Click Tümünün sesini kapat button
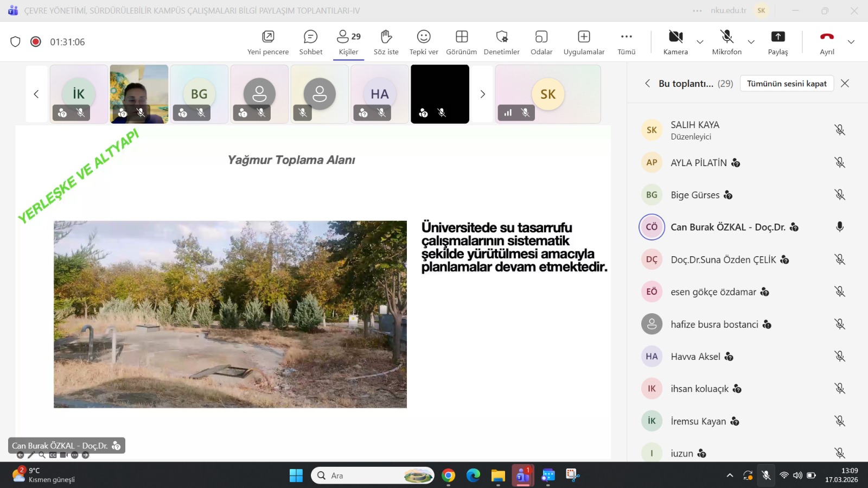Image resolution: width=868 pixels, height=488 pixels. tap(786, 84)
